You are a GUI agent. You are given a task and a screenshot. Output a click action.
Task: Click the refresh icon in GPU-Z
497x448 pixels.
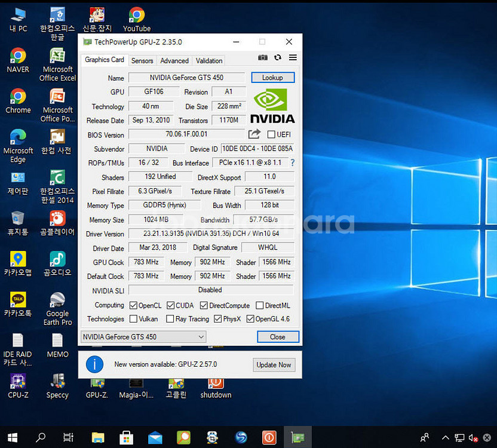278,57
